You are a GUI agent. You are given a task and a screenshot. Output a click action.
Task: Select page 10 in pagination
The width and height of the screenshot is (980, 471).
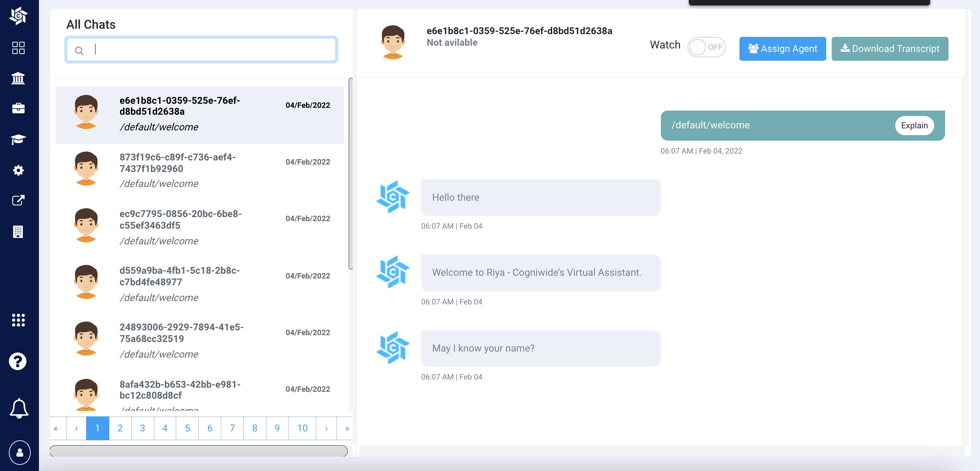pos(302,428)
